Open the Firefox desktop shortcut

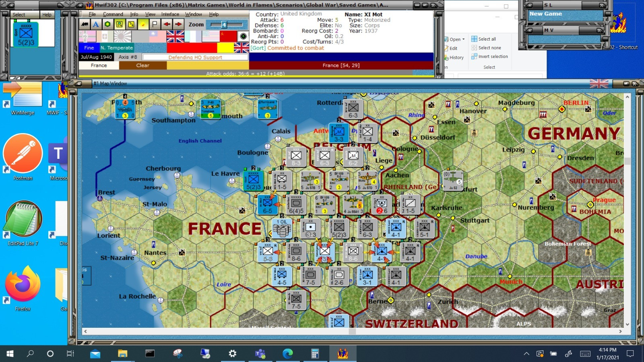point(23,288)
